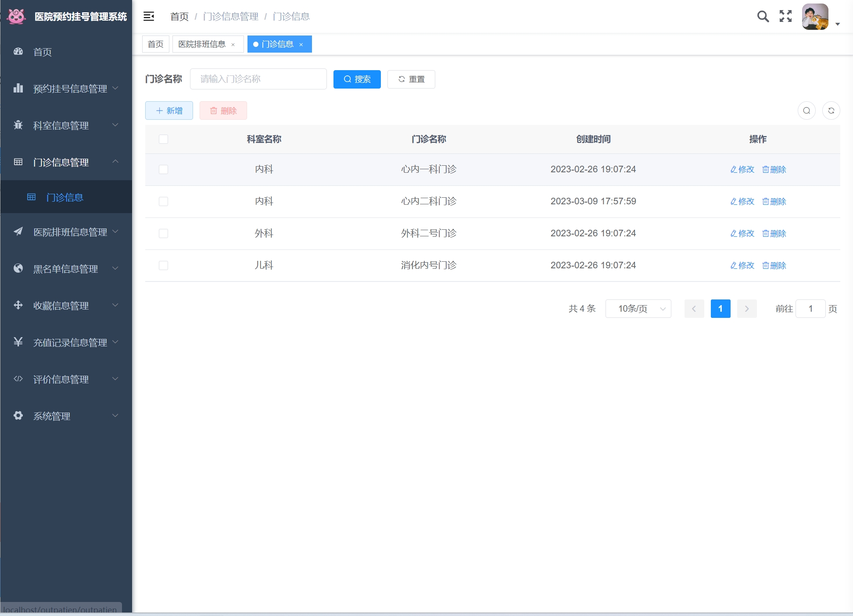Screen dimensions: 853x616
Task: Click the previous page arrow
Action: click(x=694, y=309)
